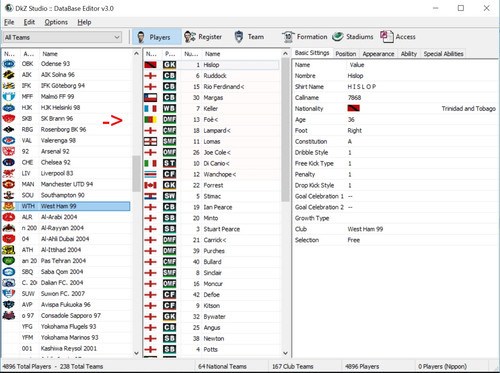Click the Consadole Sapporo 97 team logo
Screen dimensions: 500x373
[x=9, y=316]
